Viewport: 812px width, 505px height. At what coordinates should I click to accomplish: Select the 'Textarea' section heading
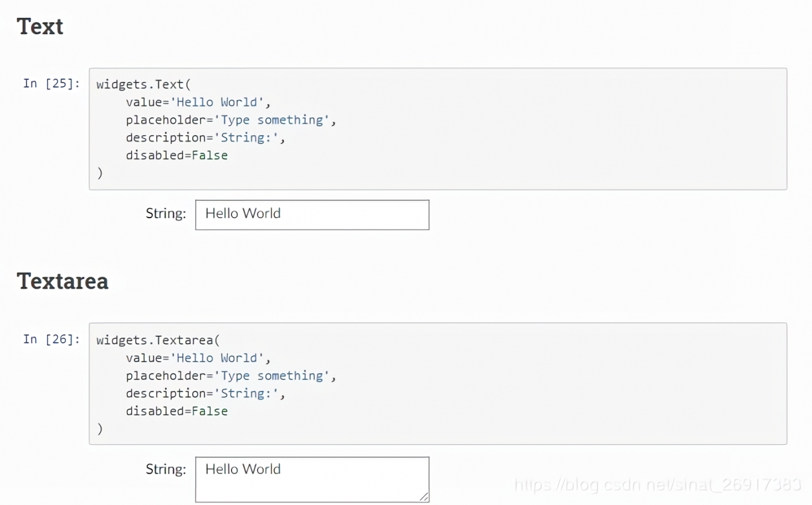[63, 281]
